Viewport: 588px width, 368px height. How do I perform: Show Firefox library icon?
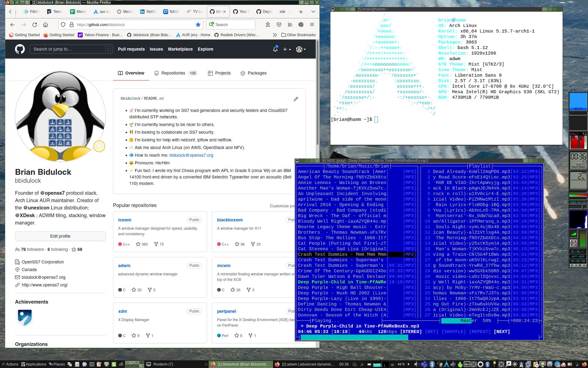coord(290,25)
